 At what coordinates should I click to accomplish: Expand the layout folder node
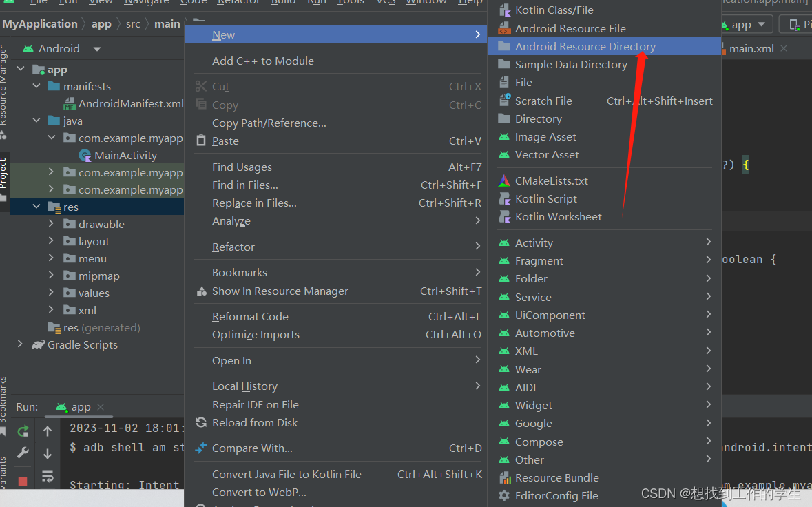pyautogui.click(x=51, y=241)
